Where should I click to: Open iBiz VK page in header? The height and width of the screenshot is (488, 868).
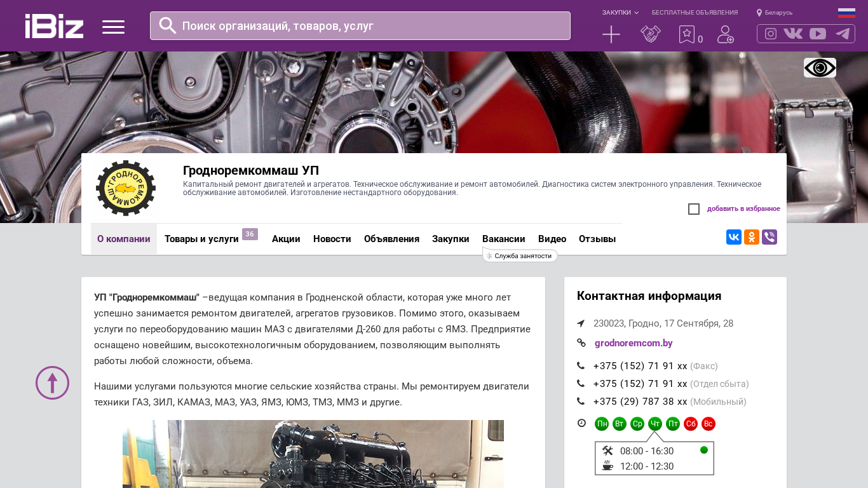pos(793,34)
